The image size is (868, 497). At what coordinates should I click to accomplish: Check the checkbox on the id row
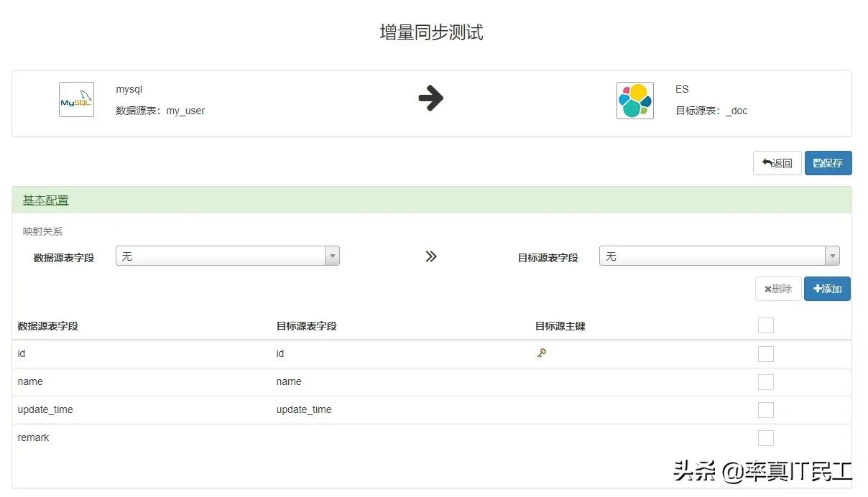765,353
